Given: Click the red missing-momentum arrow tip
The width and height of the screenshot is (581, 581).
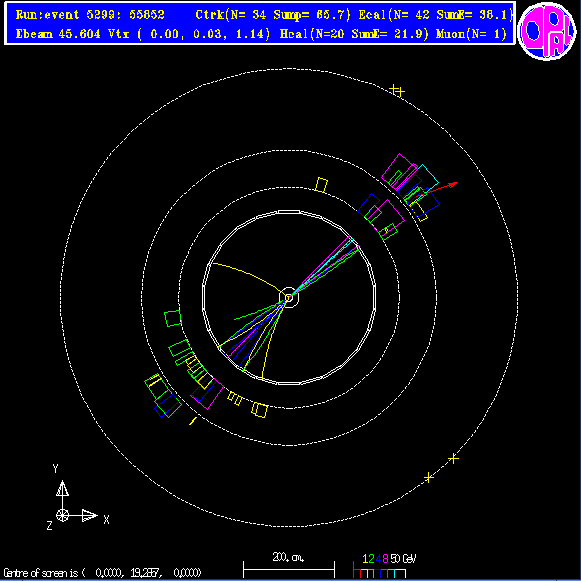Looking at the screenshot, I should pyautogui.click(x=454, y=184).
